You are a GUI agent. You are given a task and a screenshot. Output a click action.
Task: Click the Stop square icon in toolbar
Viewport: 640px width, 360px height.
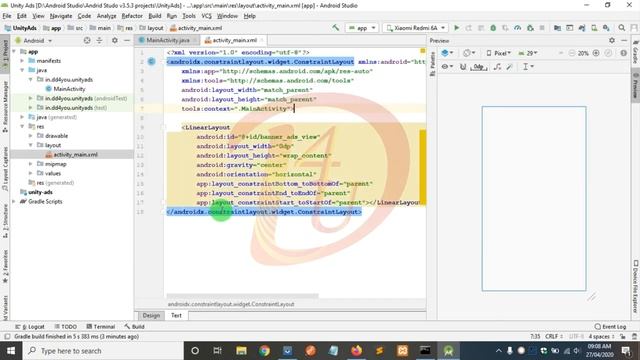click(542, 28)
